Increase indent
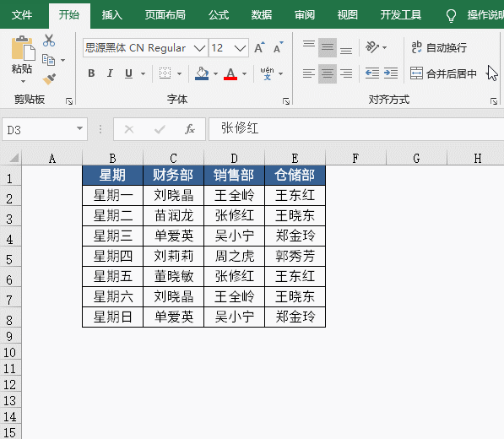Image resolution: width=504 pixels, height=439 pixels. click(391, 73)
